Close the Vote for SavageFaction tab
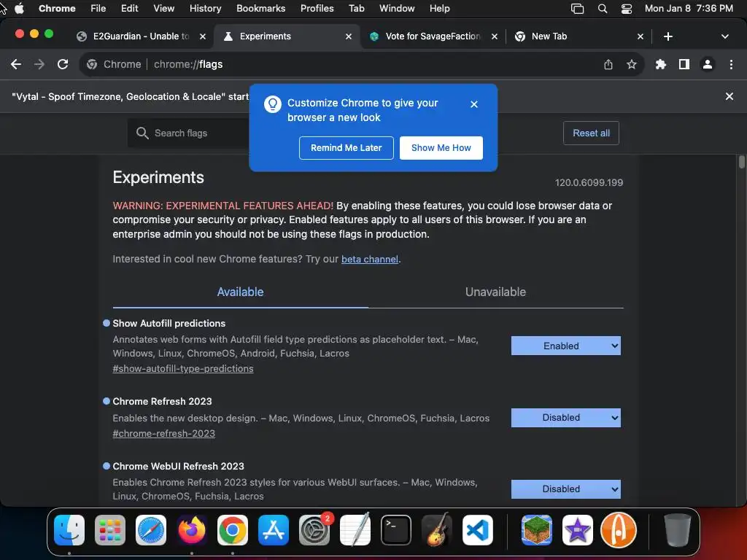Screen dimensions: 747x560 click(x=495, y=36)
